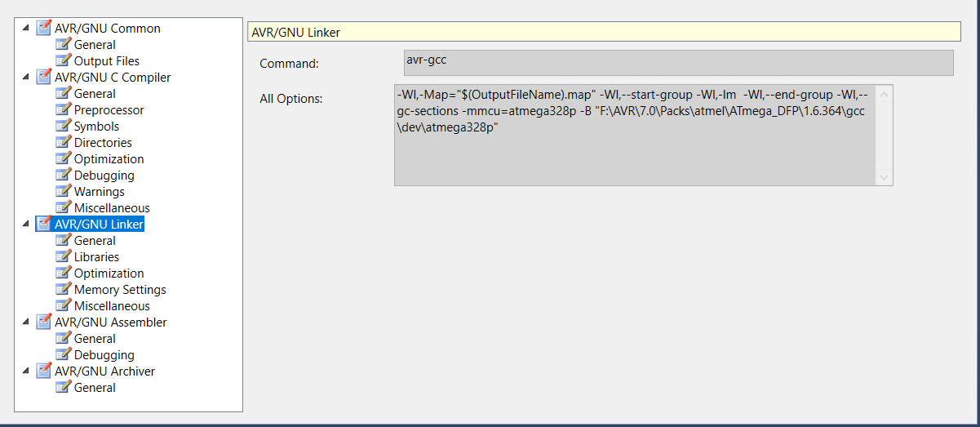
Task: Select the AVR/GNU Assembler entry
Action: 110,322
